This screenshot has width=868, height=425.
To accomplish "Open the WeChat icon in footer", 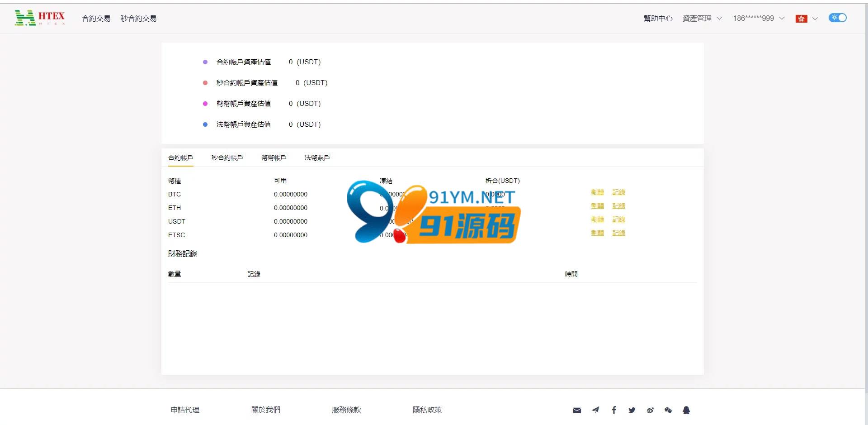I will point(668,410).
